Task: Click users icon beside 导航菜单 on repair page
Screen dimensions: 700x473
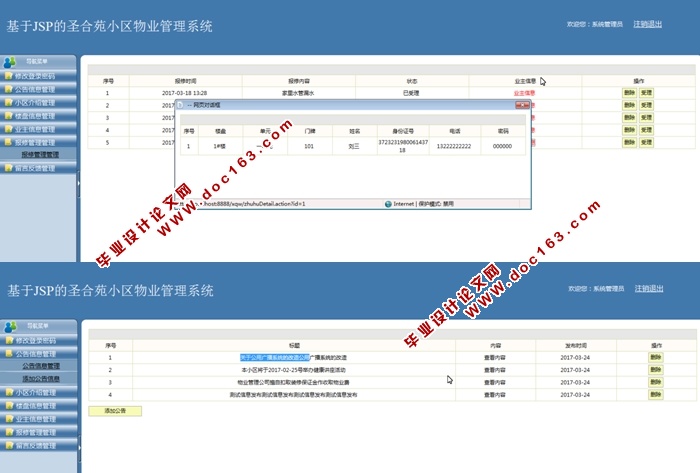Action: point(9,62)
